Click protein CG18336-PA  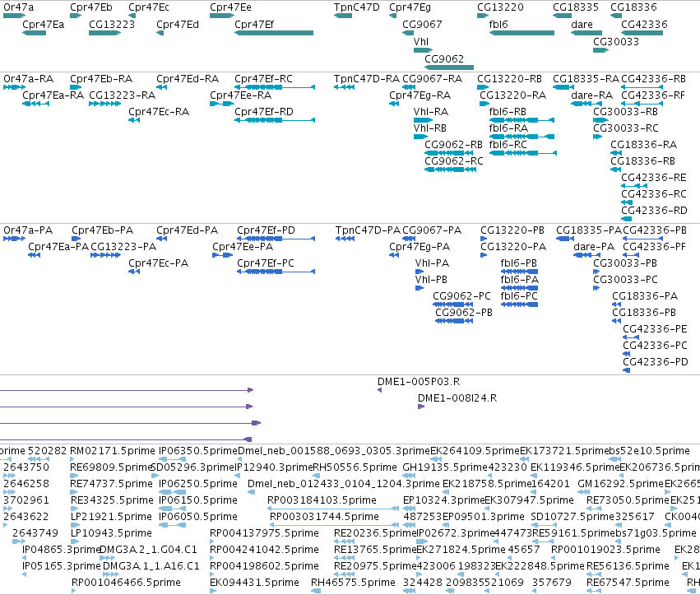[x=617, y=304]
